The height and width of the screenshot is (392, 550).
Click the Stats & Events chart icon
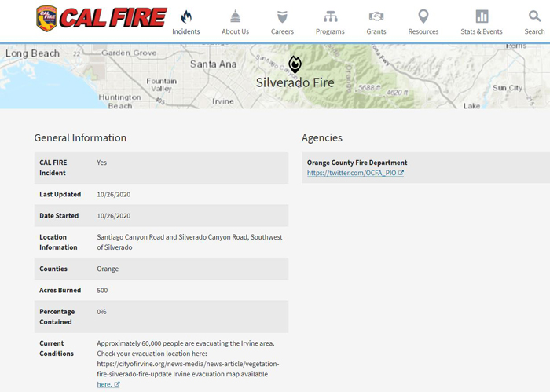(482, 16)
